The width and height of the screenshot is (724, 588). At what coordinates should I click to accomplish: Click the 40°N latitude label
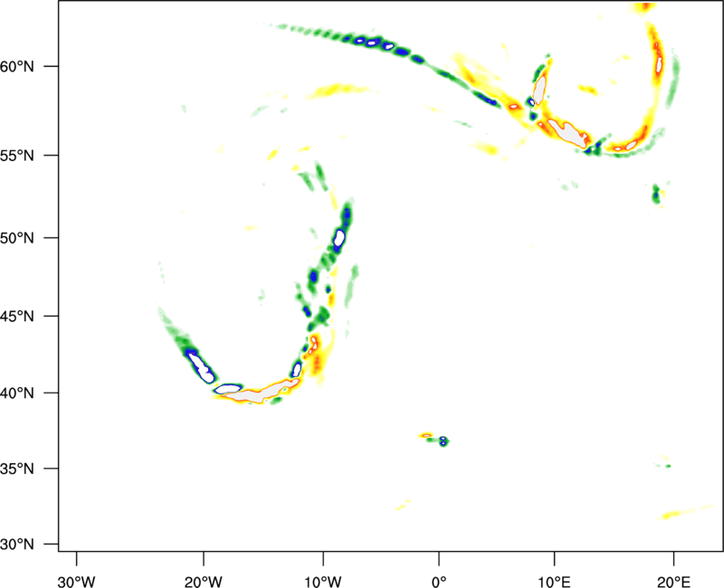17,394
